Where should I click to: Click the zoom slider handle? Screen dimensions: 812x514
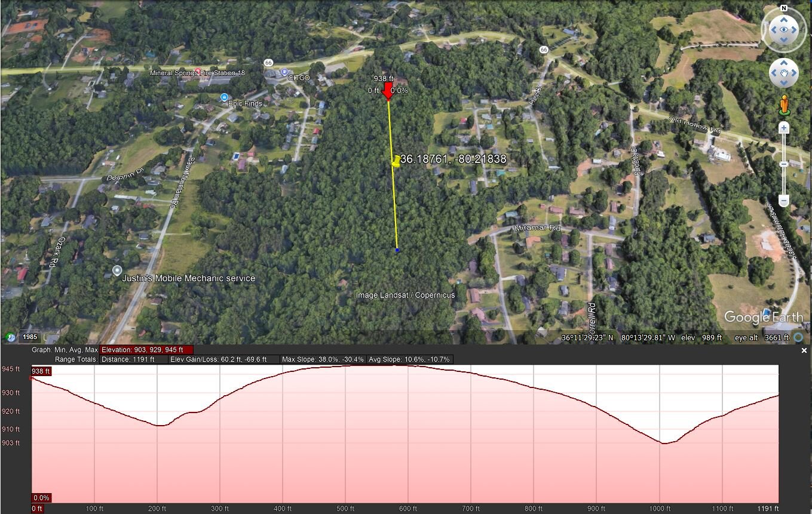[x=784, y=164]
